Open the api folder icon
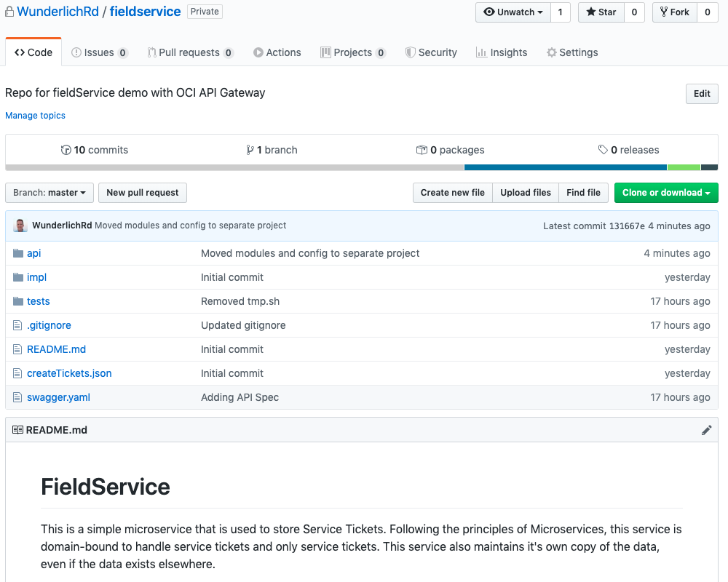Viewport: 728px width, 582px height. point(17,252)
